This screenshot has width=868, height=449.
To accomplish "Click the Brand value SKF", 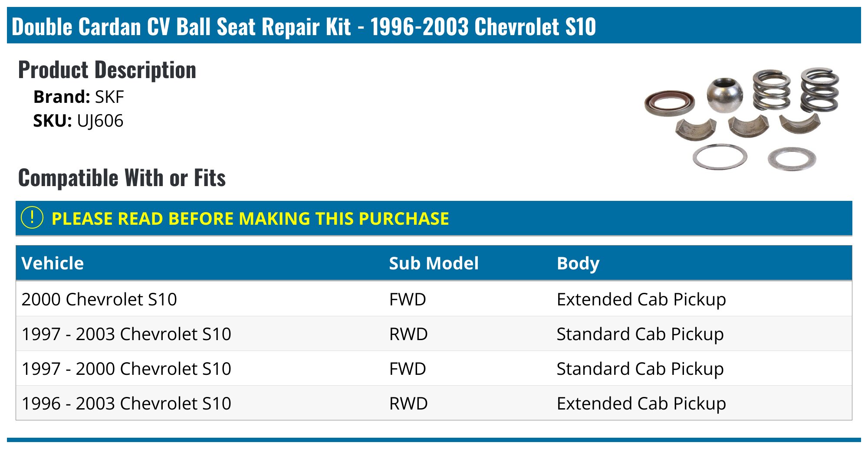I will coord(109,97).
